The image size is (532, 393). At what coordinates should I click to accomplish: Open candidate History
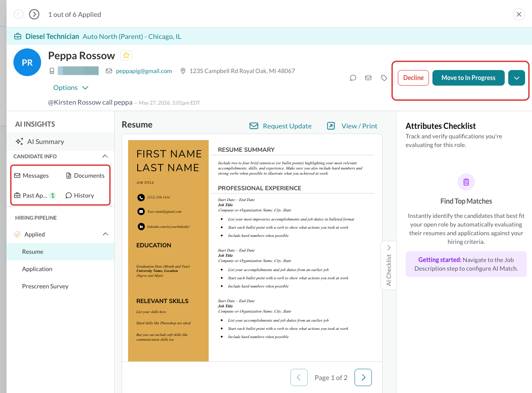(80, 195)
